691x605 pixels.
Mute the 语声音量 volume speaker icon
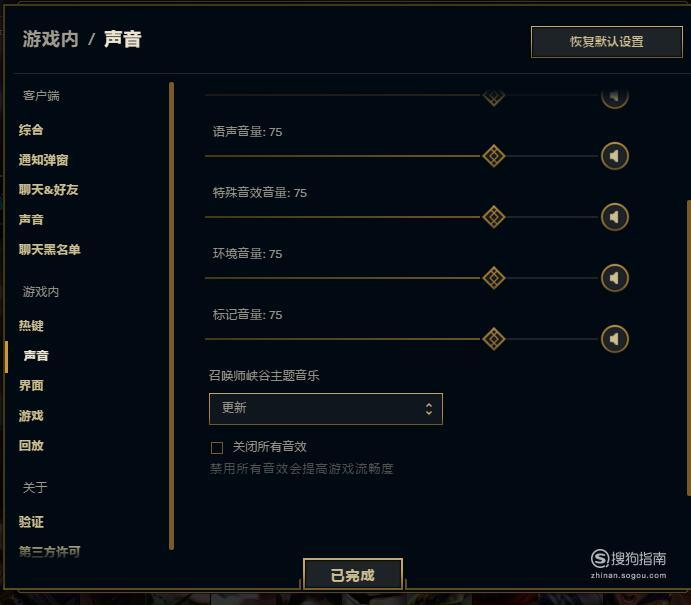614,156
